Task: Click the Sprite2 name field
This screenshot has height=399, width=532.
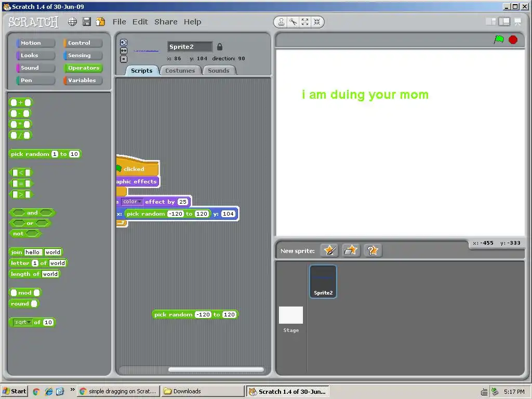Action: point(190,47)
